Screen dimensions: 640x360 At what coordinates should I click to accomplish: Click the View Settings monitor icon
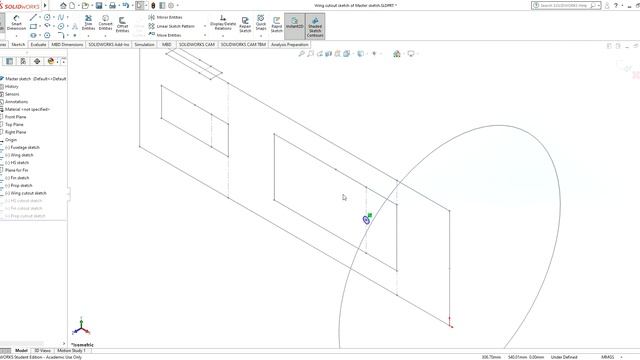point(411,53)
